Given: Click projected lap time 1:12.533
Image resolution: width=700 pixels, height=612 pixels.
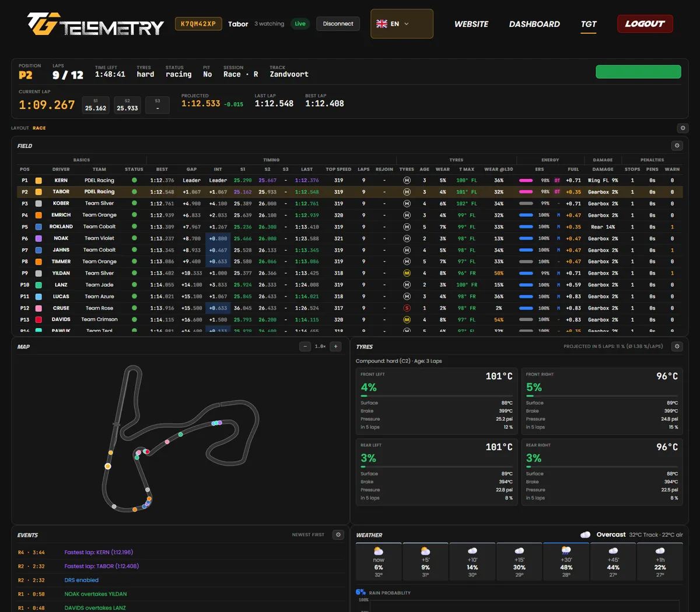Looking at the screenshot, I should (201, 104).
